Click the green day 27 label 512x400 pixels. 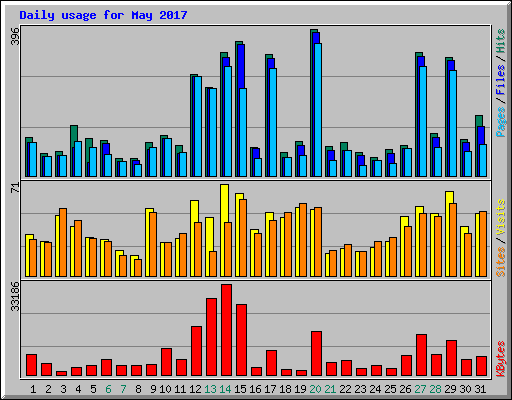[420, 389]
